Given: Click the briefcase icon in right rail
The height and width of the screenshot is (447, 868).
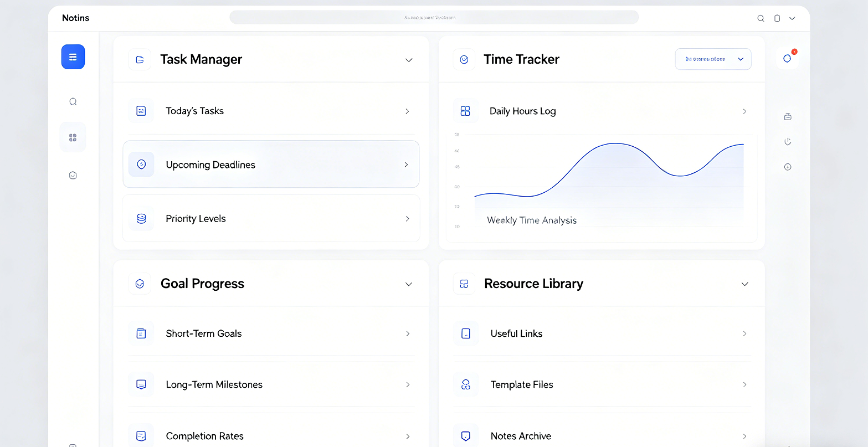Looking at the screenshot, I should [788, 116].
